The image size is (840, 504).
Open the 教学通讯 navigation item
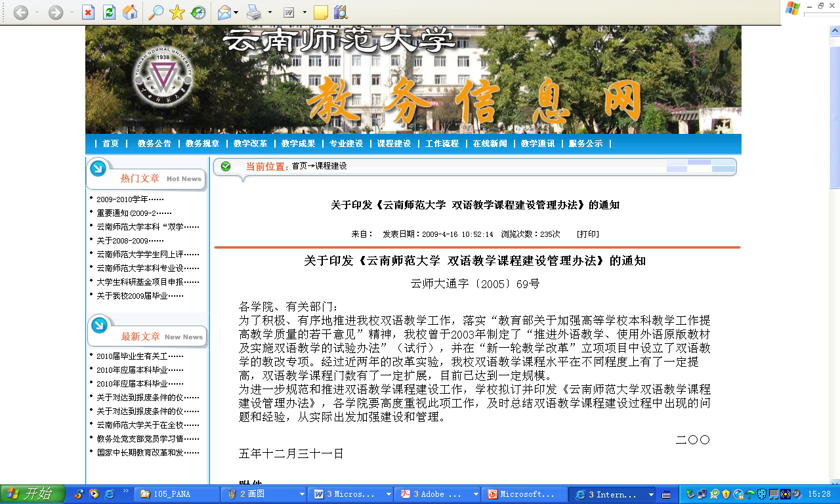point(537,144)
